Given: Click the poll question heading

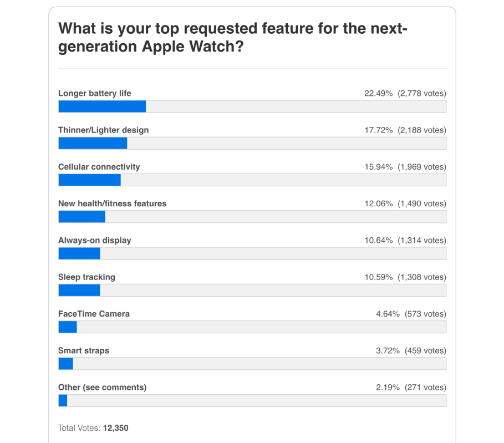Looking at the screenshot, I should 233,37.
